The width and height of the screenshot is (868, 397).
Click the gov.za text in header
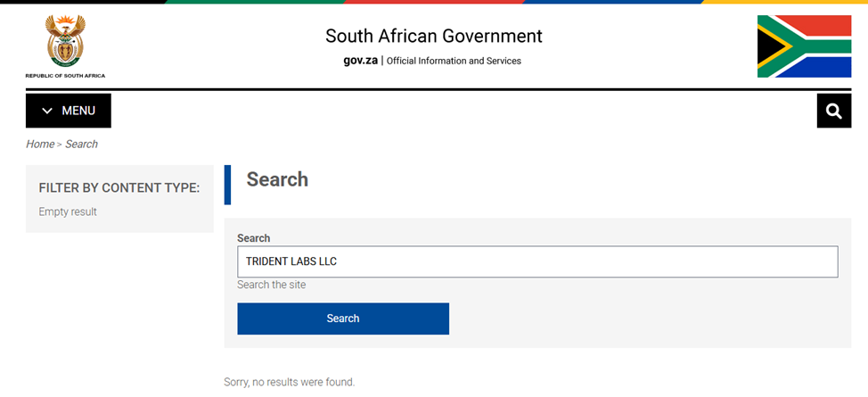pos(360,61)
